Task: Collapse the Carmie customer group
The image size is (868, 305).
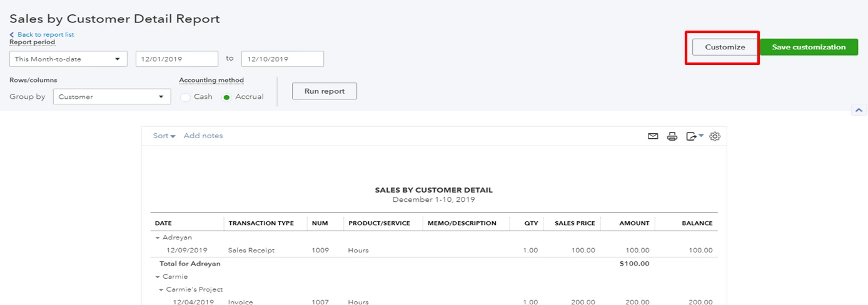Action: click(158, 277)
